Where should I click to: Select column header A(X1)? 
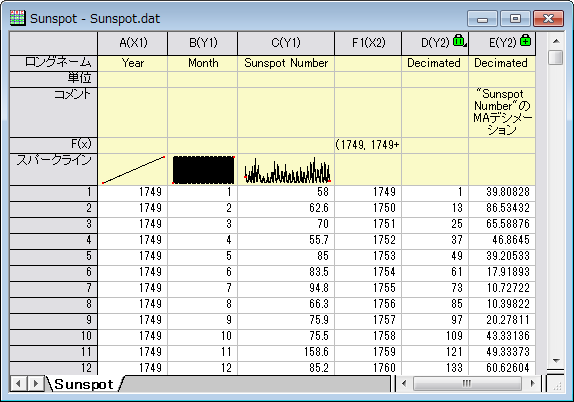pyautogui.click(x=133, y=43)
